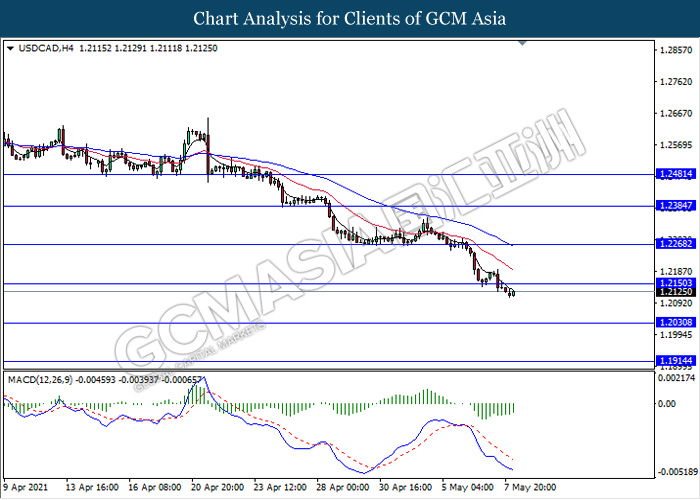Select the 1.28570 price axis value
The width and height of the screenshot is (700, 500).
click(x=676, y=50)
